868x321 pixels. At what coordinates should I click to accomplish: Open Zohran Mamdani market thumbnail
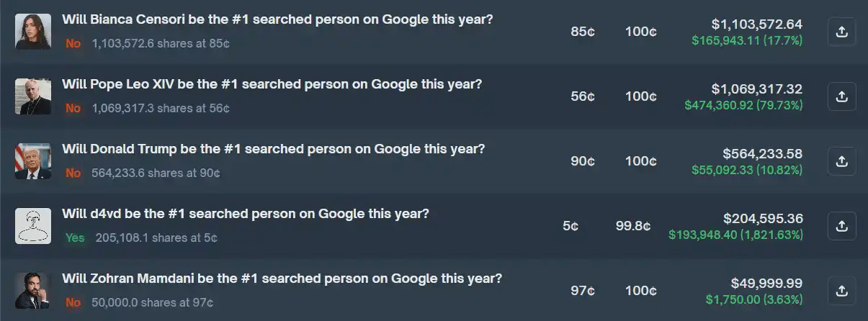tap(33, 291)
